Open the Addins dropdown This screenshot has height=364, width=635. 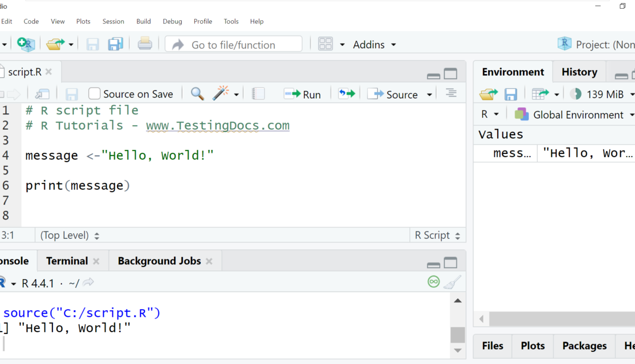click(x=374, y=45)
